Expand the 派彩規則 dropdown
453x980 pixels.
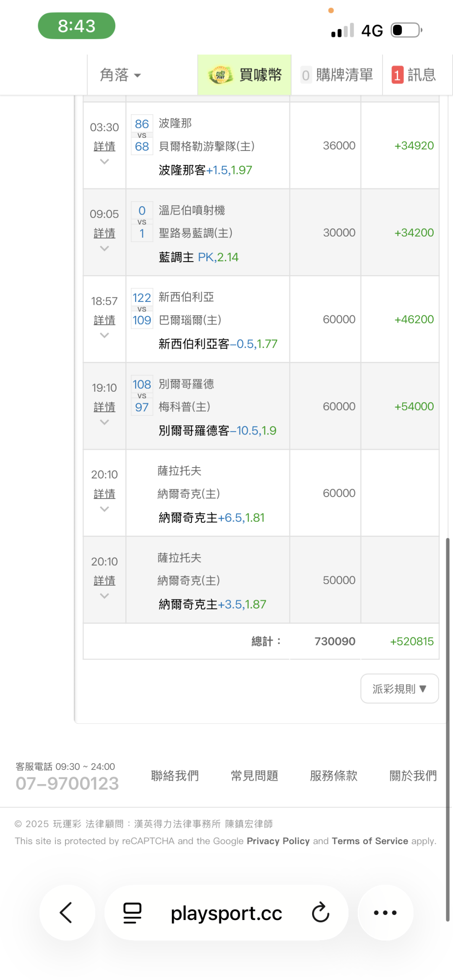click(x=399, y=689)
